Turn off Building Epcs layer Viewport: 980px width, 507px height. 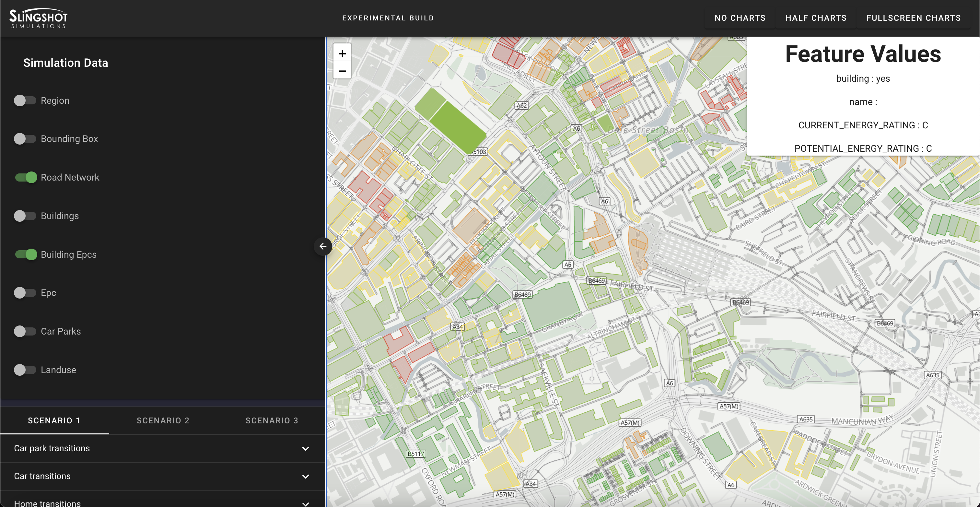point(26,254)
